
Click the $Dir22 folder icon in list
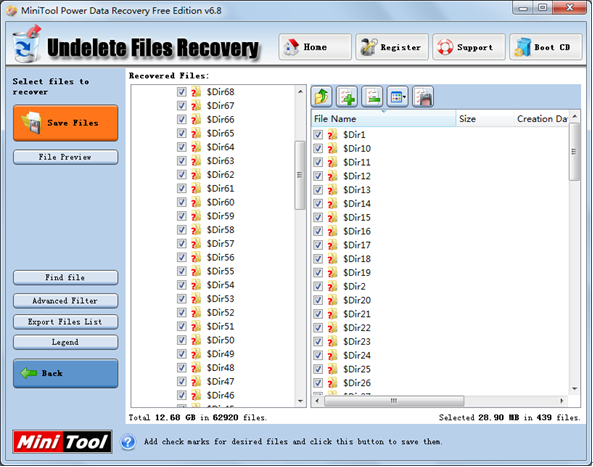(332, 328)
